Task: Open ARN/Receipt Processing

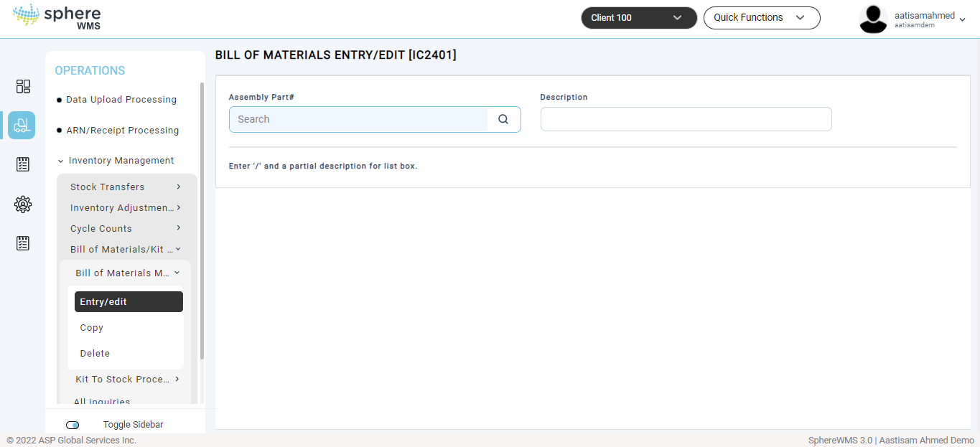Action: point(122,131)
